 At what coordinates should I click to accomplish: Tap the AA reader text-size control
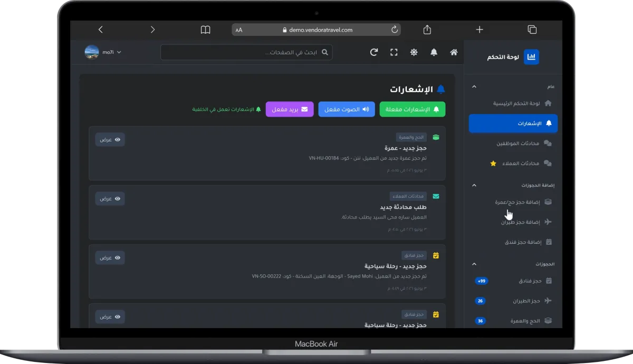click(x=239, y=30)
